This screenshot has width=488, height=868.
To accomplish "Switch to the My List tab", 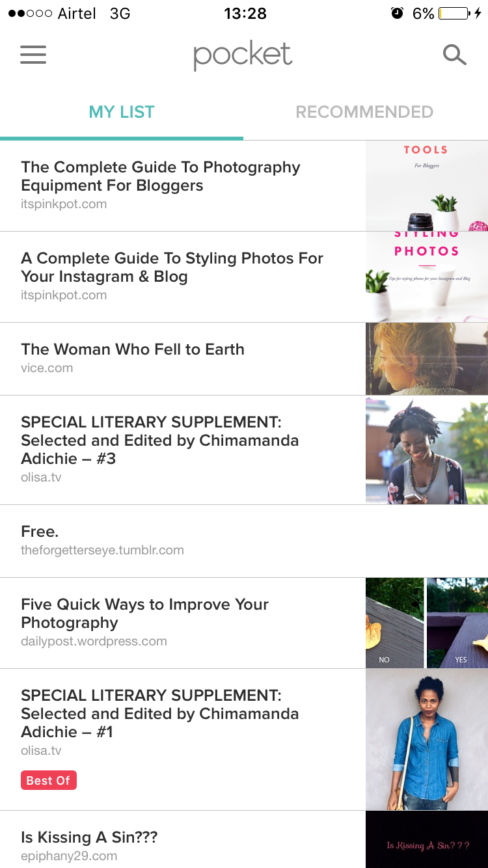I will click(x=122, y=112).
